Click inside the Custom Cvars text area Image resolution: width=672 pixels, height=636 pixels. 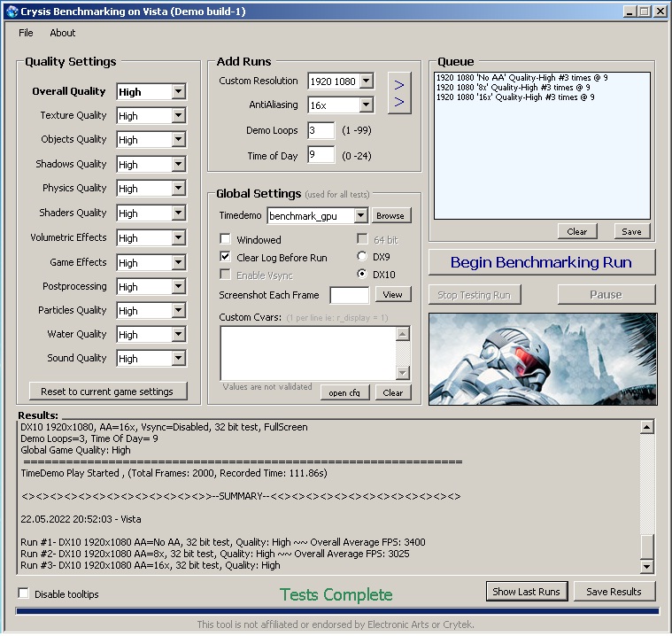pyautogui.click(x=308, y=353)
